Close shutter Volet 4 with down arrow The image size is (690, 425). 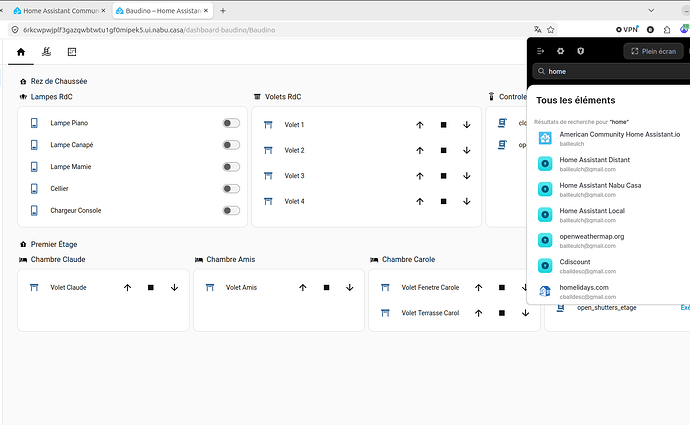467,202
